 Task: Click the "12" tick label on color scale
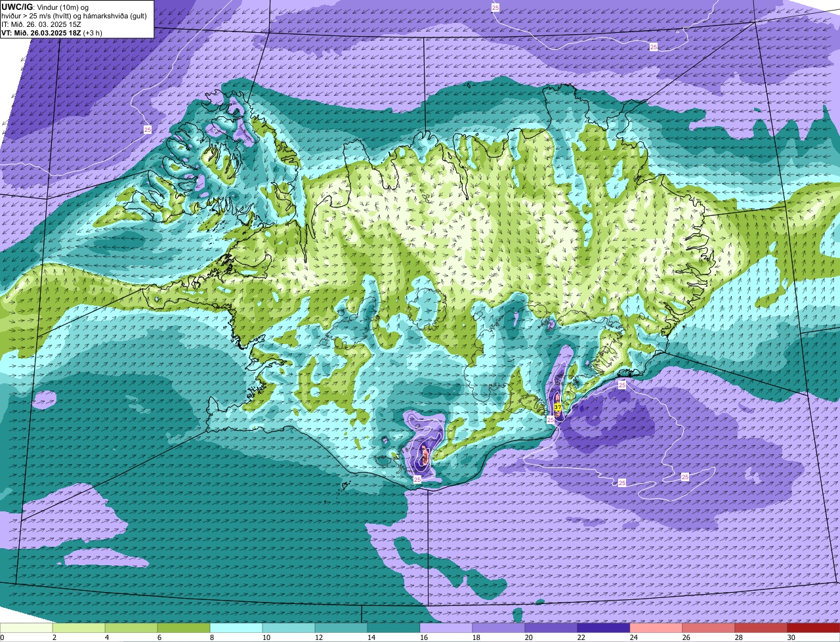(x=318, y=637)
